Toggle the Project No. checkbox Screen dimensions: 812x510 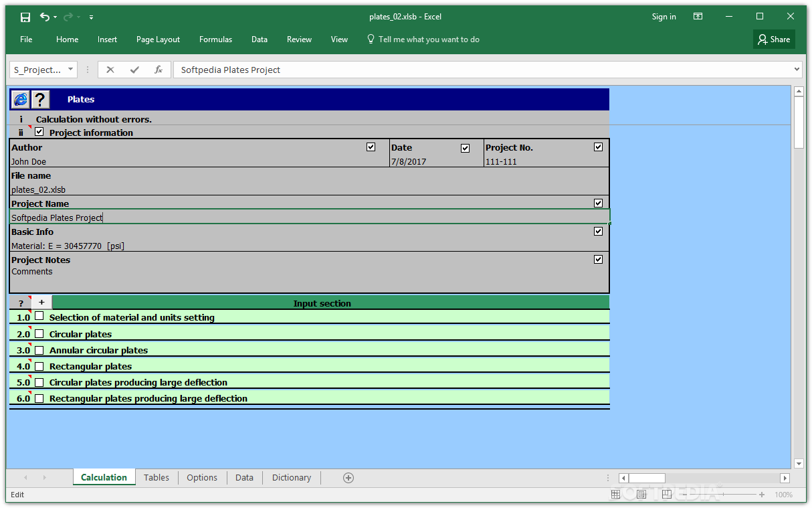coord(599,147)
